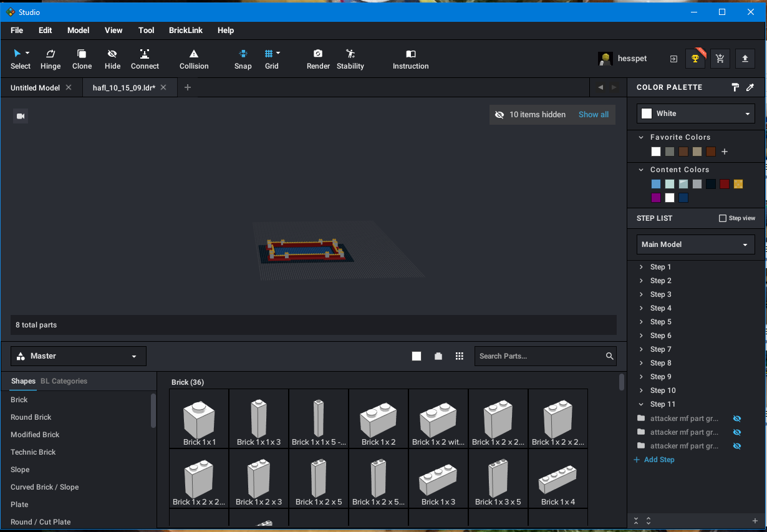Toggle visibility of third attacker mf part group
767x532 pixels.
click(x=736, y=446)
